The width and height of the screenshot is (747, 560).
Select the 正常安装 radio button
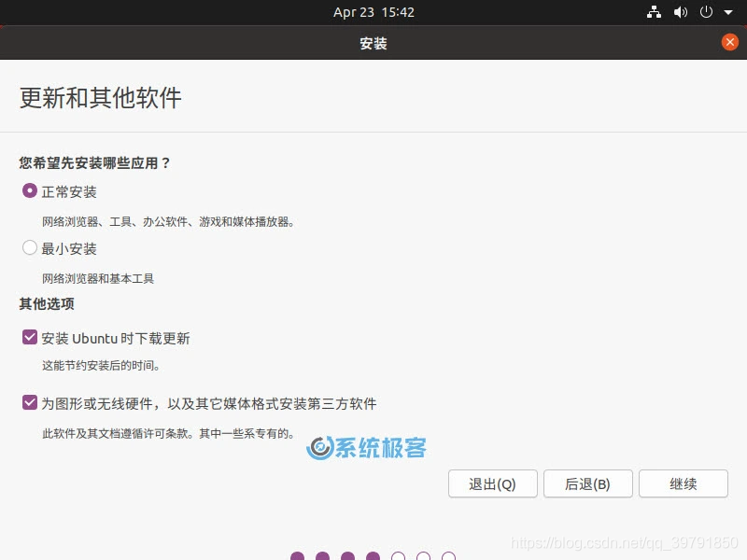click(x=30, y=191)
